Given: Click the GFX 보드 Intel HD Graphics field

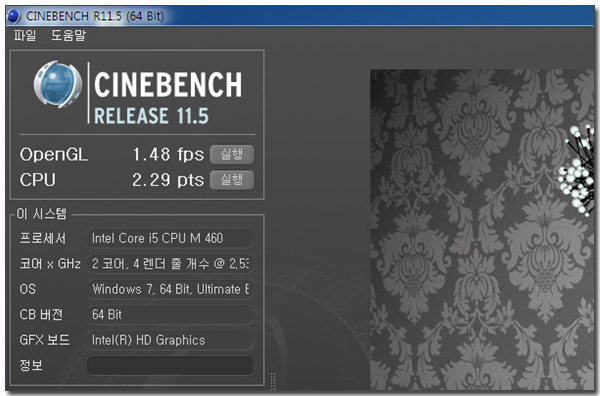Looking at the screenshot, I should [x=170, y=340].
